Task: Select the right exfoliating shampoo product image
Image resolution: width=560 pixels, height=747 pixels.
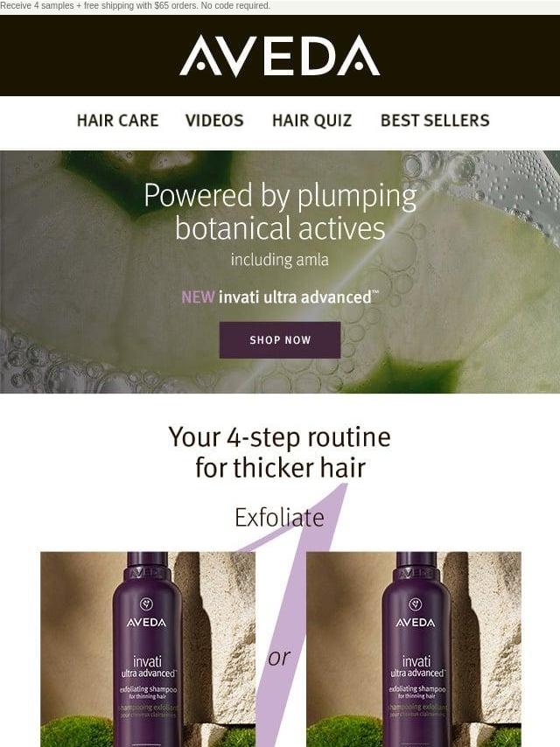Action: 414,649
